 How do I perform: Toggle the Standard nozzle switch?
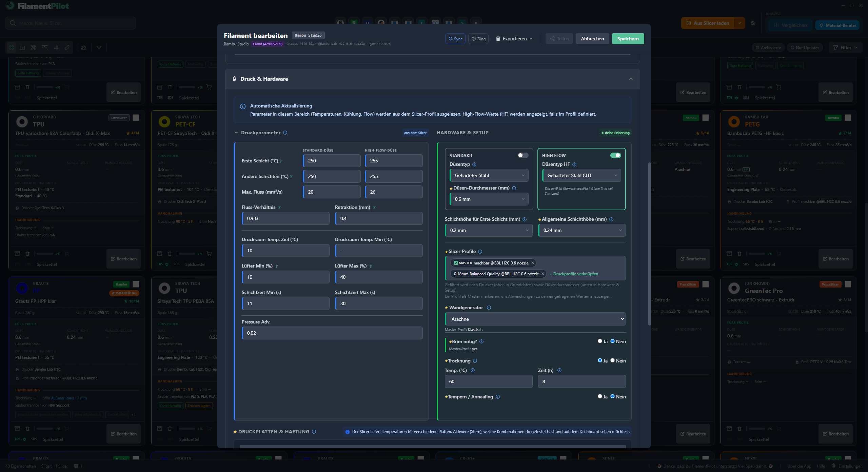[523, 155]
